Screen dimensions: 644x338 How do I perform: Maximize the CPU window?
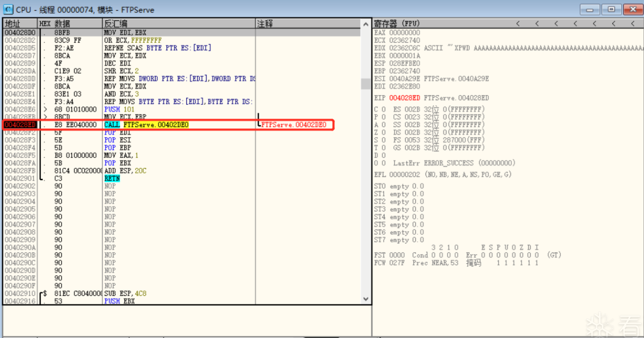click(x=610, y=9)
